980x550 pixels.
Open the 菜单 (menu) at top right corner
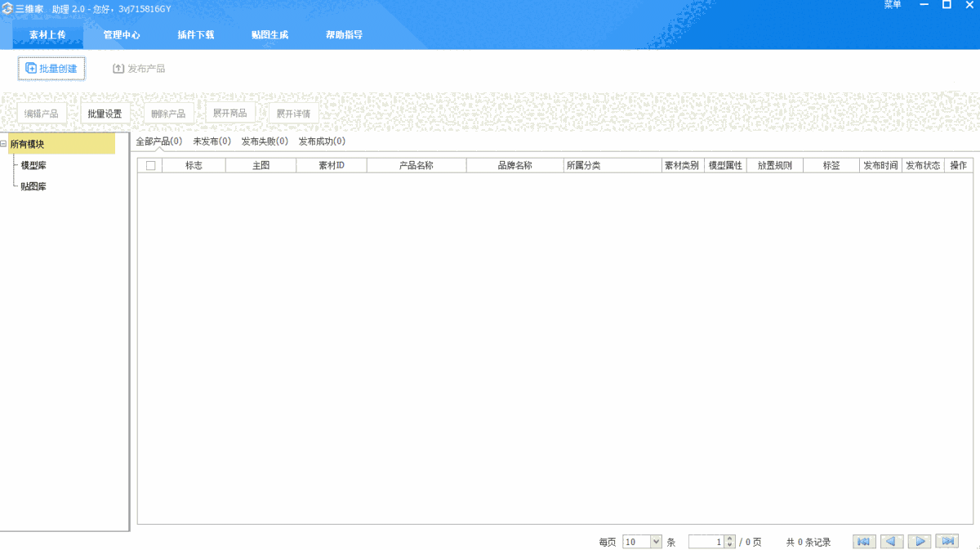click(892, 6)
